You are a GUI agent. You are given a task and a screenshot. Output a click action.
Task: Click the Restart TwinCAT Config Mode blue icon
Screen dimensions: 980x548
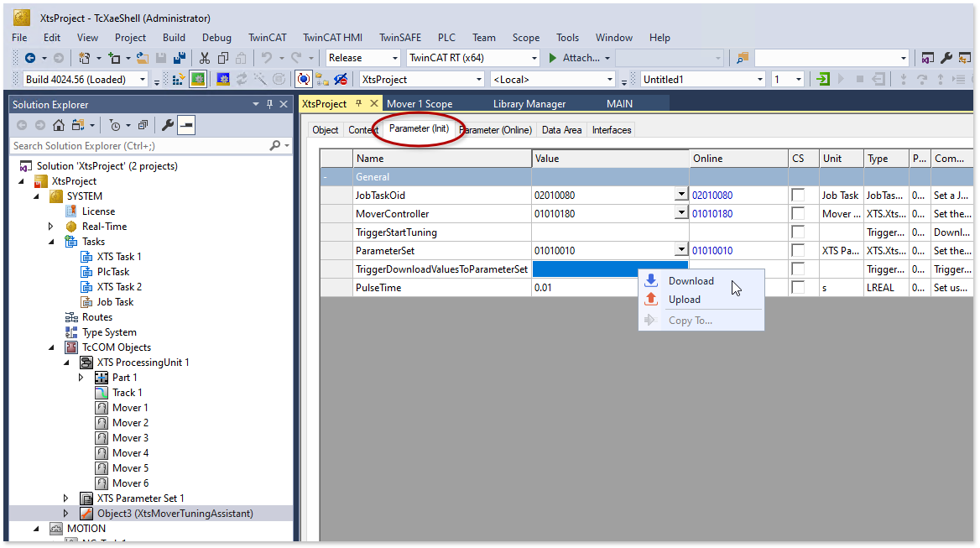[x=223, y=80]
